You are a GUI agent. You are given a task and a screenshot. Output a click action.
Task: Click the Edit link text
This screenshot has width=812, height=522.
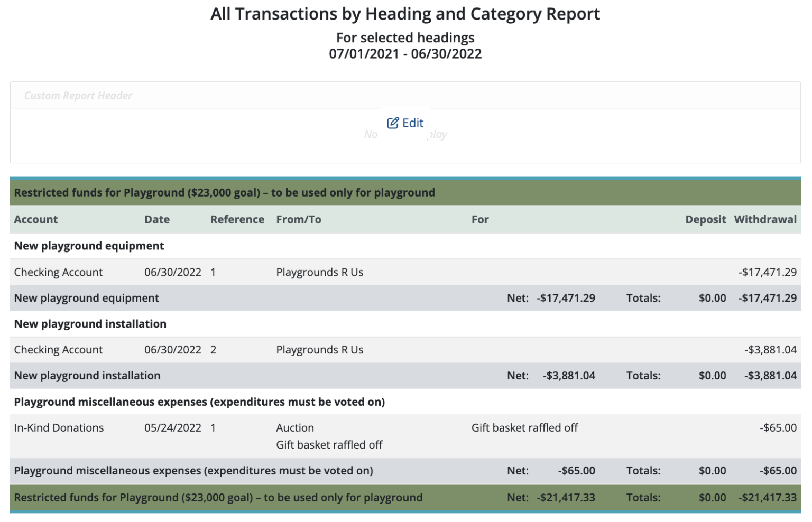coord(412,123)
